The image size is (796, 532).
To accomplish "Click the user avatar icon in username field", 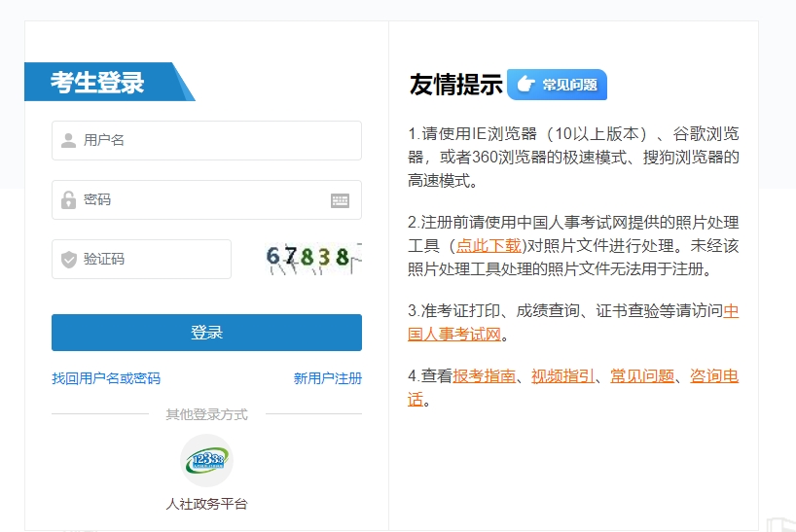I will coord(68,140).
